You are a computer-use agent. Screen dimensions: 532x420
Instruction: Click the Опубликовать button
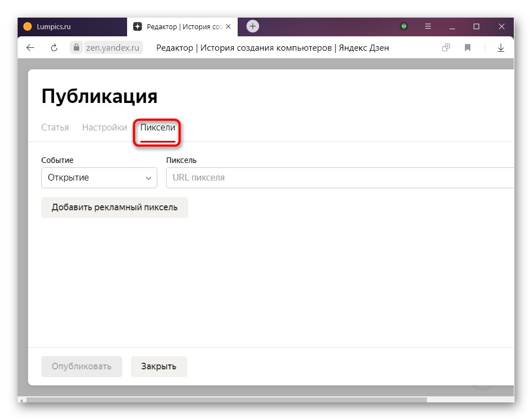[x=81, y=366]
